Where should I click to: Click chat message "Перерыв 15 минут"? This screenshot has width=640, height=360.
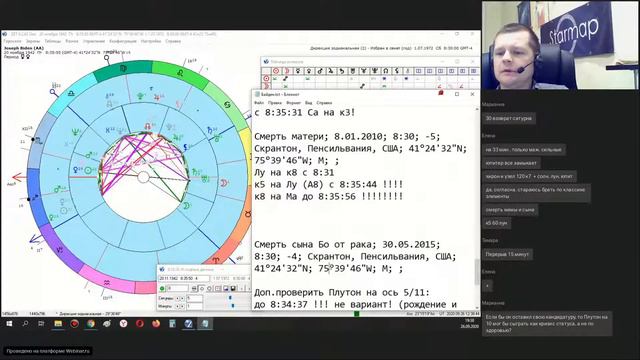click(x=507, y=254)
